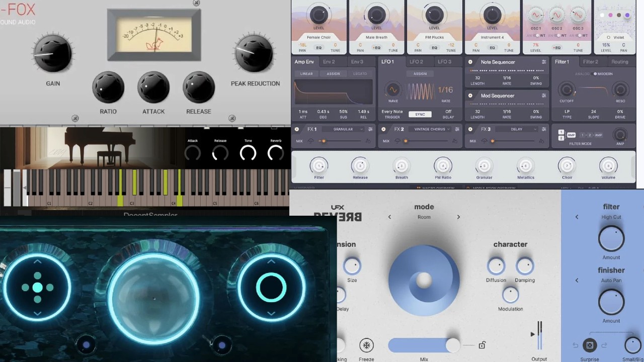Toggle the OSC 3 AN/WT switch

(578, 35)
